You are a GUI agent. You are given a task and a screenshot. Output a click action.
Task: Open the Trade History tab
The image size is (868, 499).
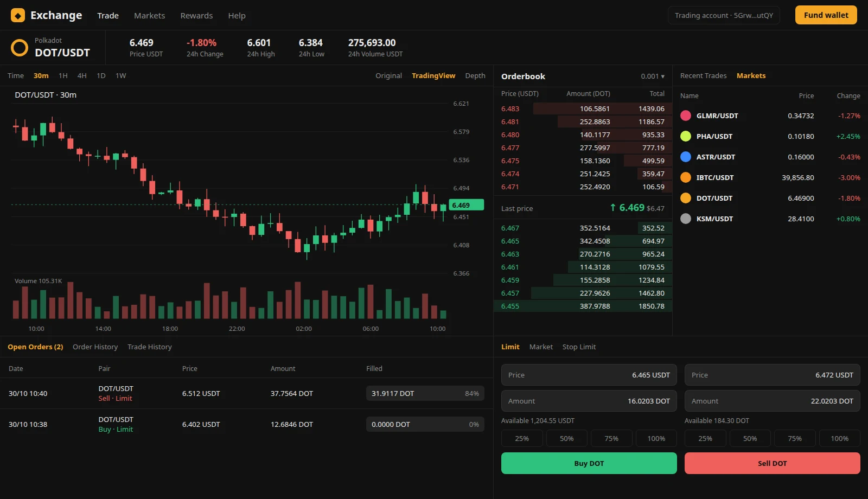tap(149, 347)
